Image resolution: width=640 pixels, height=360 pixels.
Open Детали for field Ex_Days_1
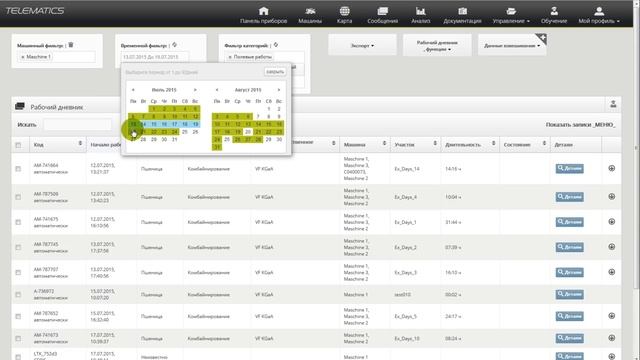tap(569, 222)
